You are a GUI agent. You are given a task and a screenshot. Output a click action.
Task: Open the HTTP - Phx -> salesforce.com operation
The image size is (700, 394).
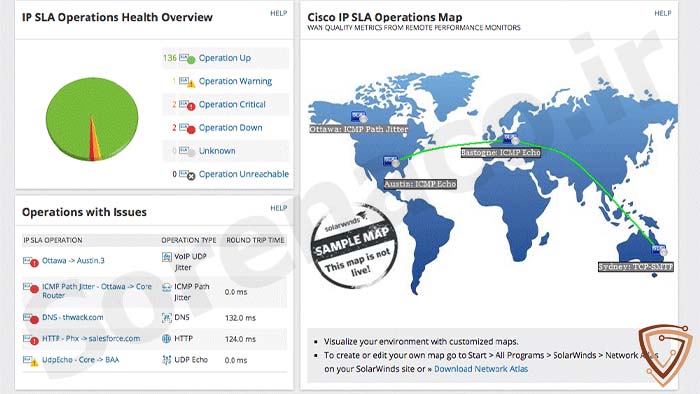click(91, 339)
